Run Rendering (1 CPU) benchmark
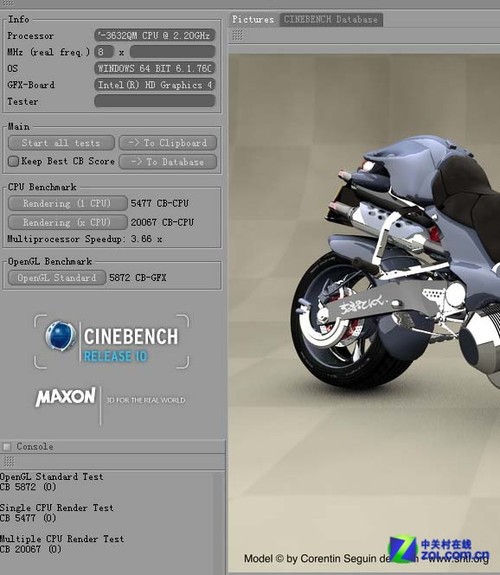Image resolution: width=500 pixels, height=575 pixels. tap(67, 203)
